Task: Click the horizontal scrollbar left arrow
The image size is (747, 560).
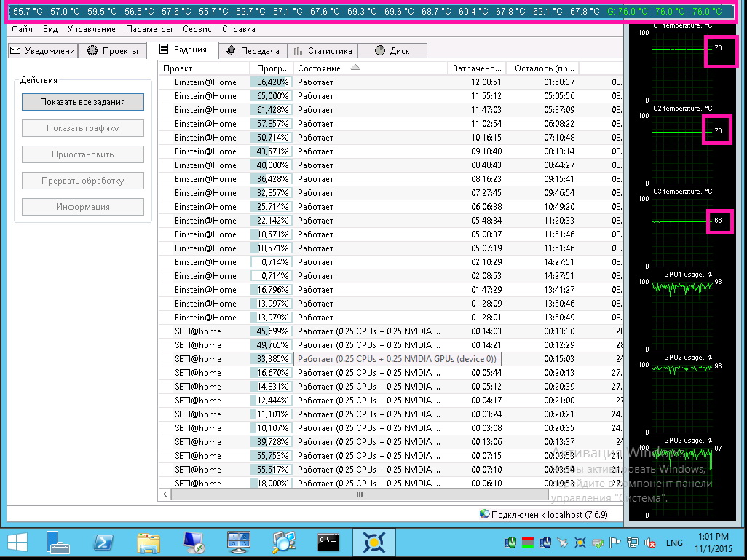Action: pyautogui.click(x=165, y=494)
